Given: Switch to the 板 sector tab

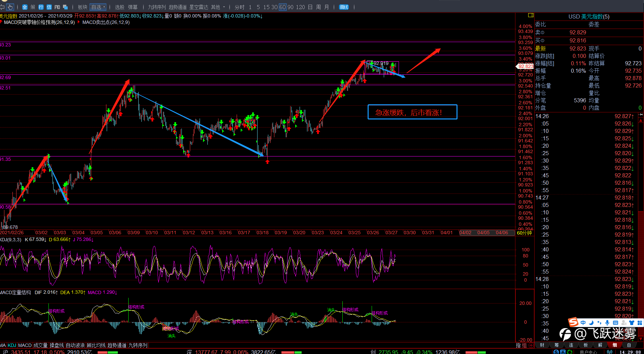Looking at the screenshot, I should coord(585,345).
